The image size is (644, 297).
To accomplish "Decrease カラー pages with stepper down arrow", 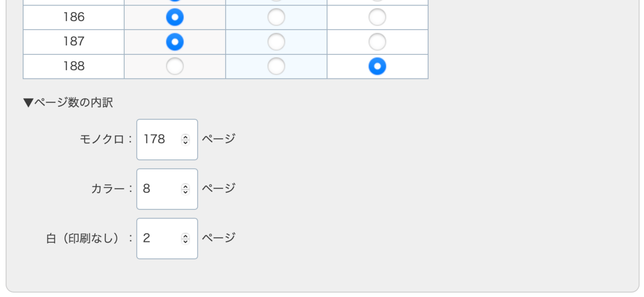I will [186, 192].
